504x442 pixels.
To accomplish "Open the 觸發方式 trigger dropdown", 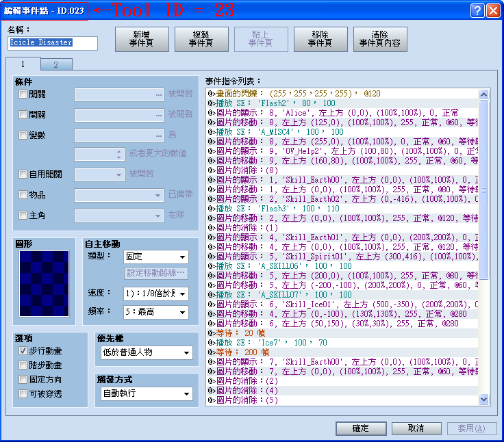I will (x=147, y=393).
